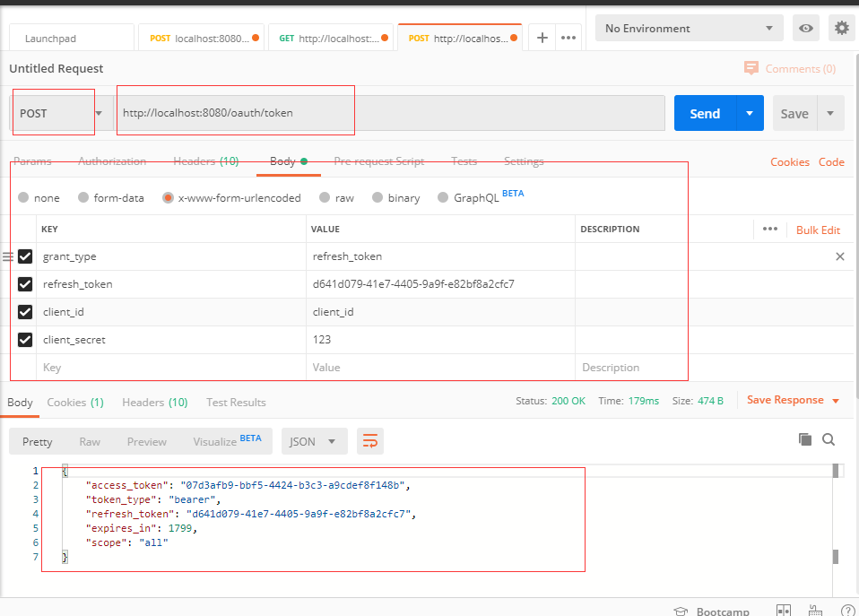This screenshot has width=859, height=616.
Task: Open Postman settings with the gear icon
Action: [841, 28]
